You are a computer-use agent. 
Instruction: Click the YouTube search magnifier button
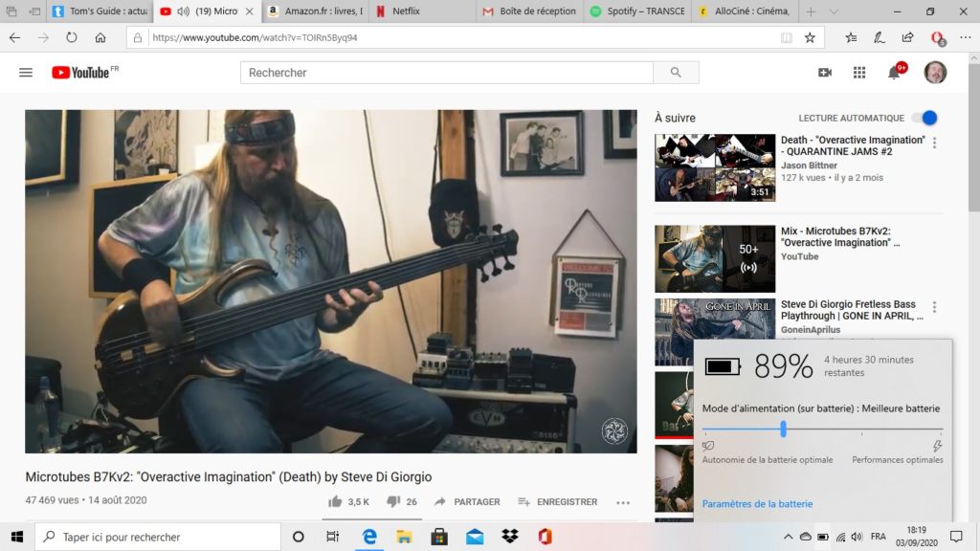pos(676,73)
